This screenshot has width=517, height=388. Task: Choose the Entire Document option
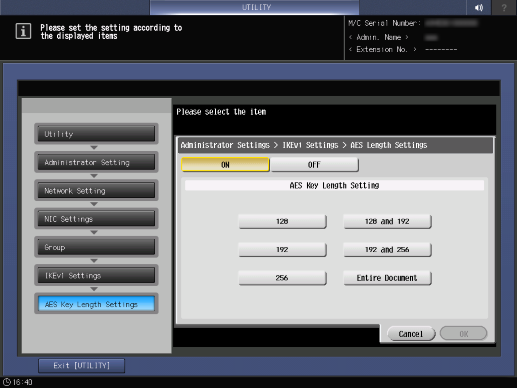point(387,278)
